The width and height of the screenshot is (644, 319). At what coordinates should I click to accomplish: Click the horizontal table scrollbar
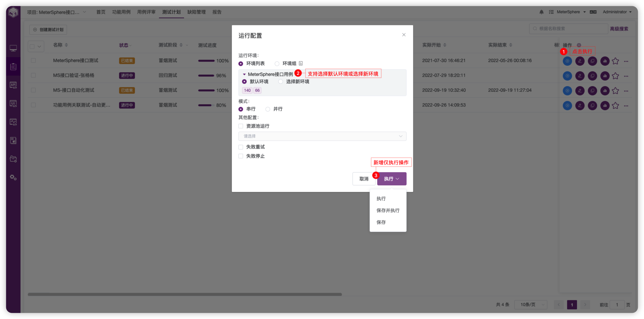[x=185, y=294]
